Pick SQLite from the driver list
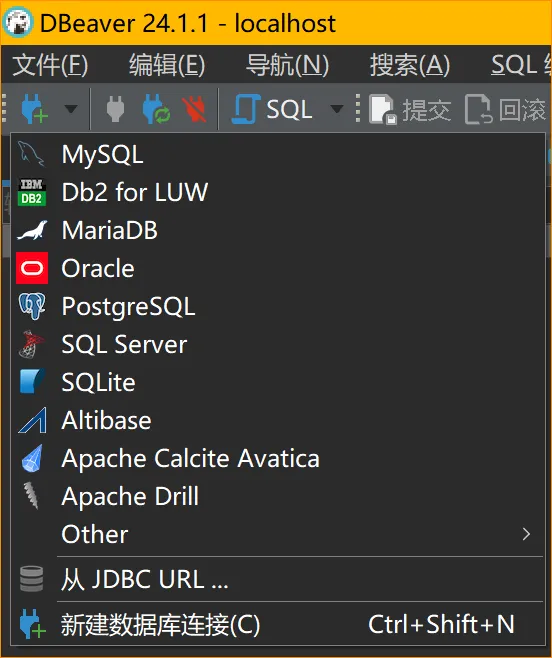Image resolution: width=552 pixels, height=658 pixels. [277, 382]
